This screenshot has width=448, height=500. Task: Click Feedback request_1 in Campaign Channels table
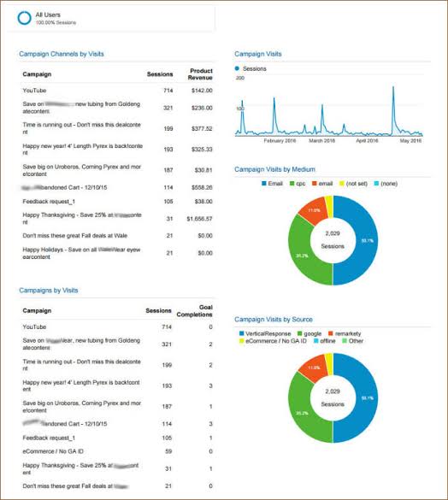click(49, 202)
